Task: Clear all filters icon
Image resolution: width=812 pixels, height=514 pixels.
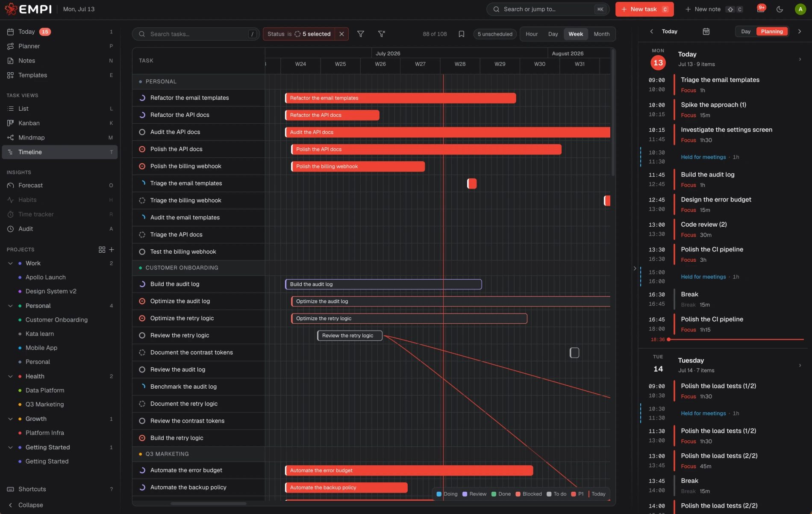Action: coord(382,34)
